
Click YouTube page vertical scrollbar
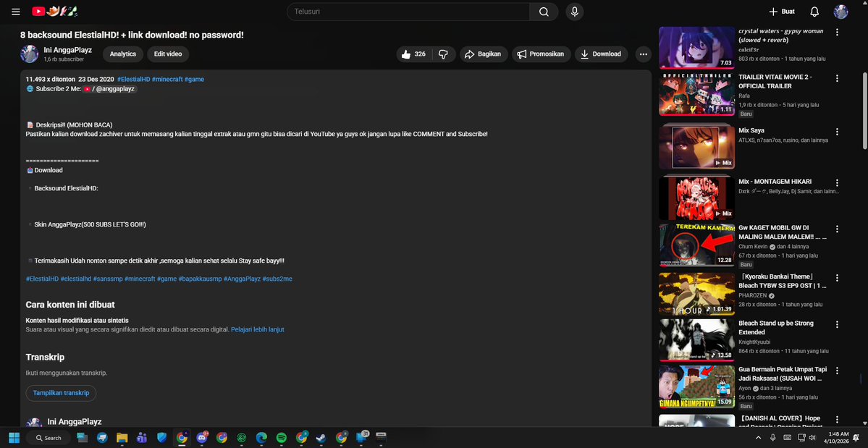(x=864, y=111)
